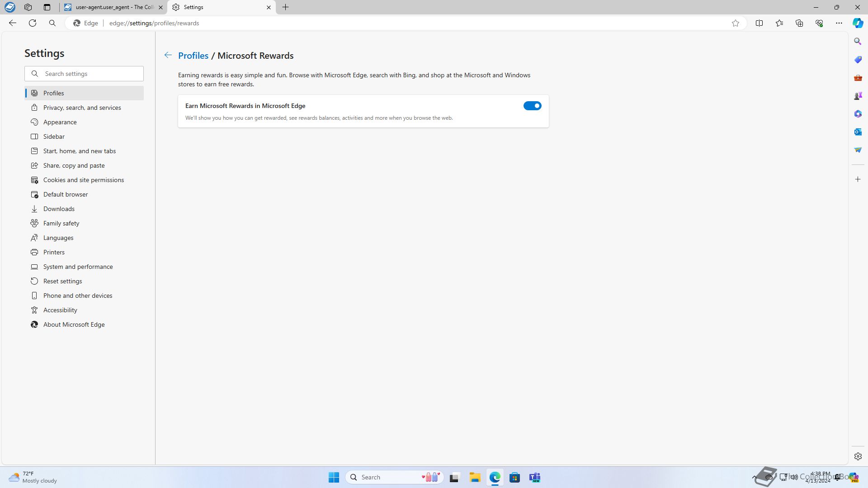868x488 pixels.
Task: Open Task View black window icon in taskbar
Action: pyautogui.click(x=454, y=477)
